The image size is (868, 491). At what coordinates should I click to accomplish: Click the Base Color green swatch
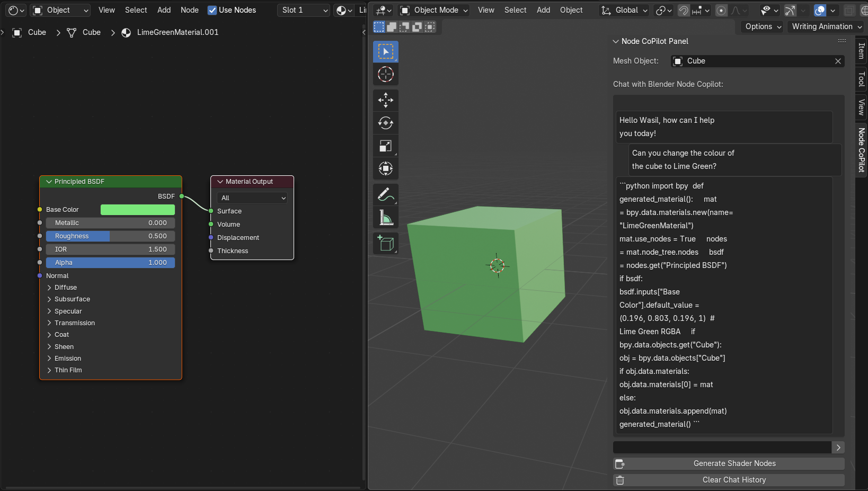(137, 210)
